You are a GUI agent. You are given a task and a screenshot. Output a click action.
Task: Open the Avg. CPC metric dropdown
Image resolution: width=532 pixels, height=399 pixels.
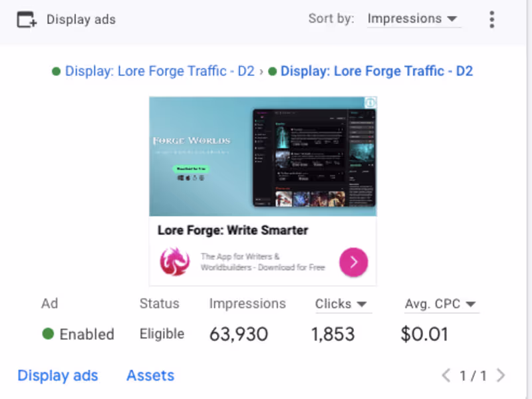tap(440, 304)
